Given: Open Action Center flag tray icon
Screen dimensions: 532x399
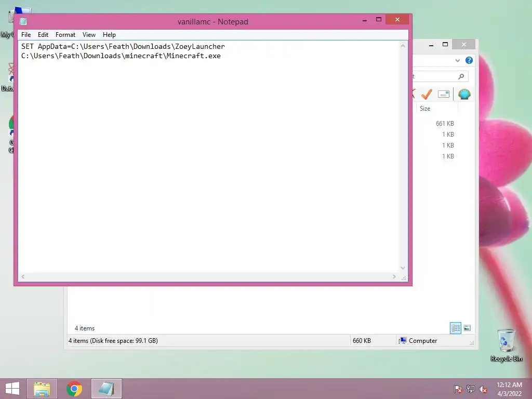Looking at the screenshot, I should [x=458, y=389].
